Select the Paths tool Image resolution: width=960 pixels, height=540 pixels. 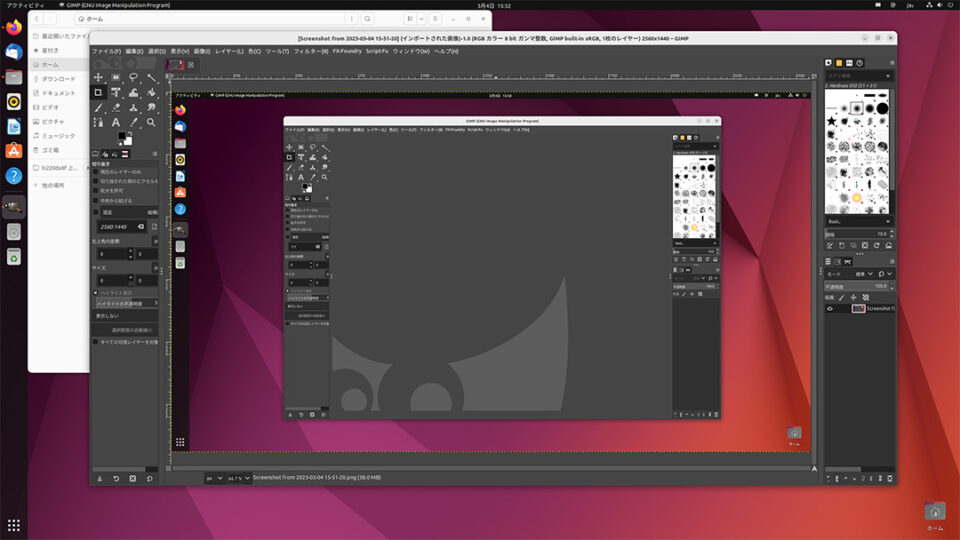[x=98, y=122]
